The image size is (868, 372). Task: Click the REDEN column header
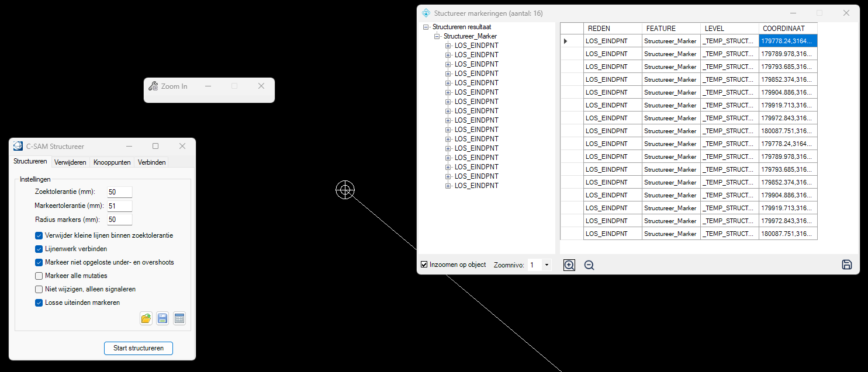(613, 29)
